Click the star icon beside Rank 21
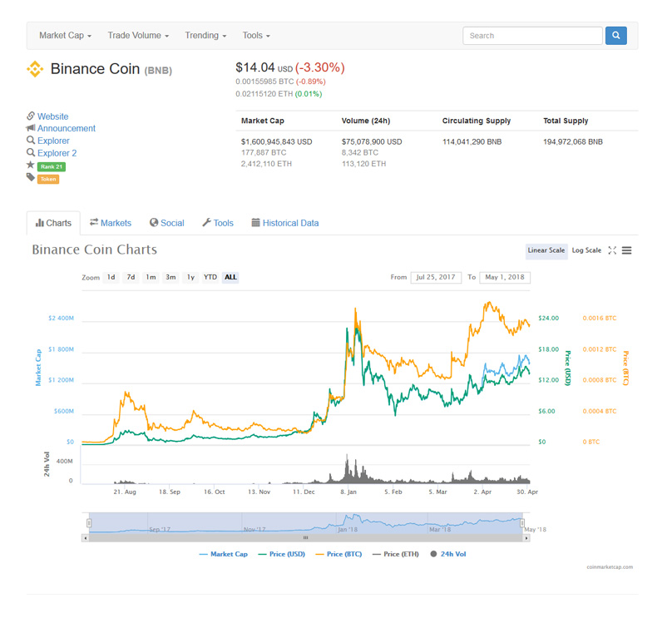The image size is (672, 623). [x=31, y=165]
